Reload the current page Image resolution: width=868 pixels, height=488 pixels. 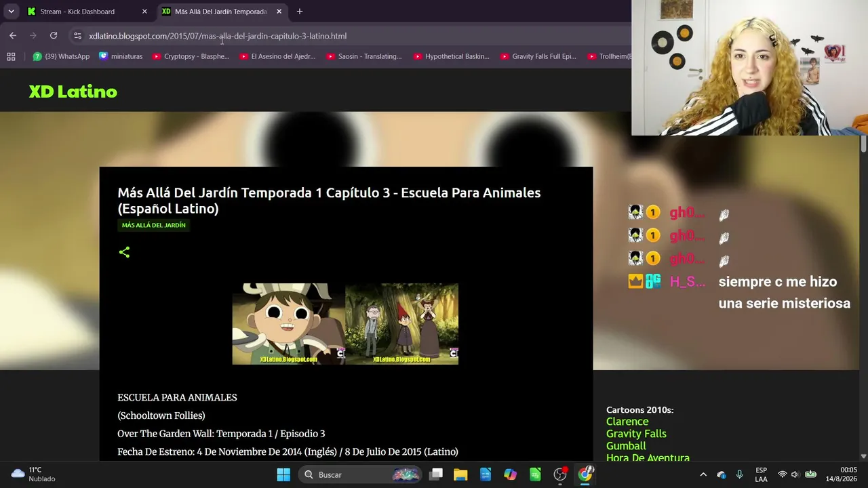click(54, 36)
